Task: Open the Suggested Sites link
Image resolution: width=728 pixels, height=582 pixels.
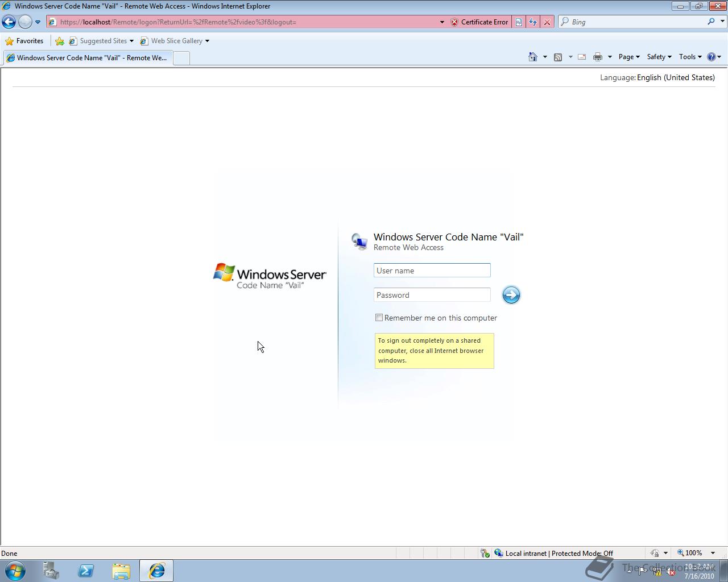Action: 101,41
